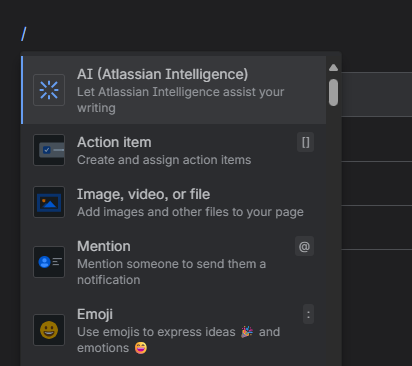
Task: Click the Action item checkbox icon
Action: [x=49, y=150]
